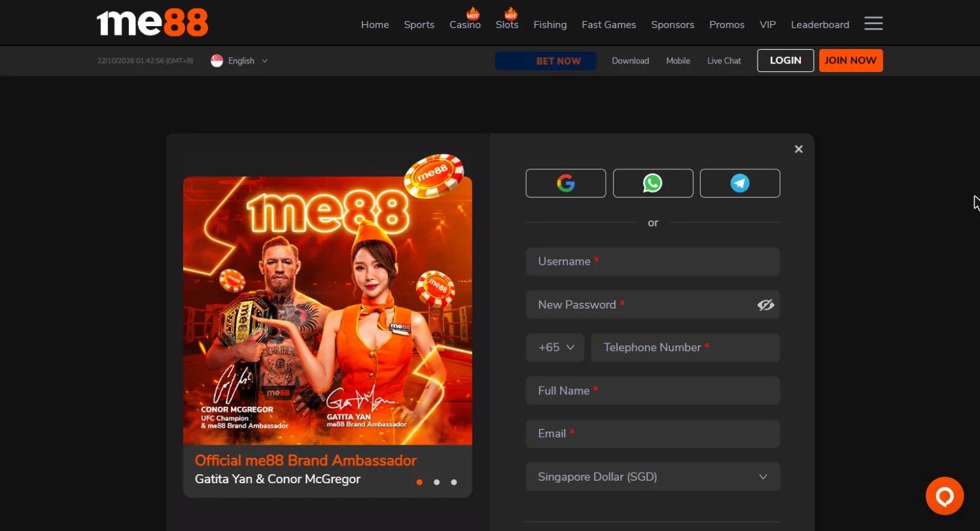
Task: Click the BET NOW banner button
Action: (x=546, y=61)
